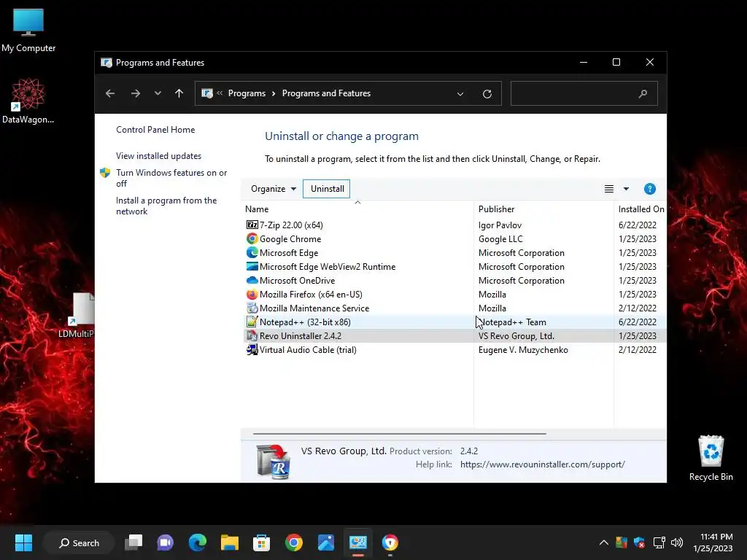
Task: Click the Virtual Audio Cable icon
Action: click(x=252, y=349)
